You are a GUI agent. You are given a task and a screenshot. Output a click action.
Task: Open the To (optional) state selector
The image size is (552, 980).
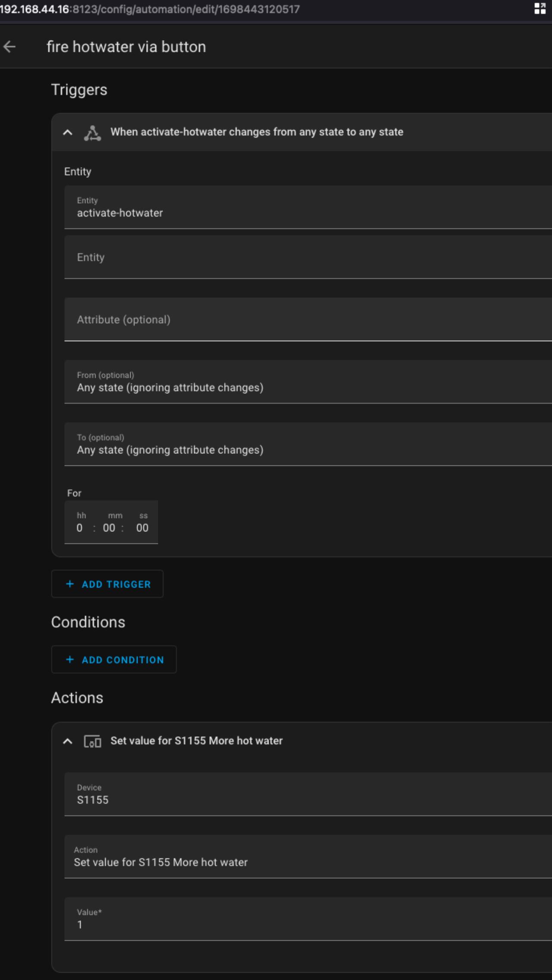pos(308,444)
